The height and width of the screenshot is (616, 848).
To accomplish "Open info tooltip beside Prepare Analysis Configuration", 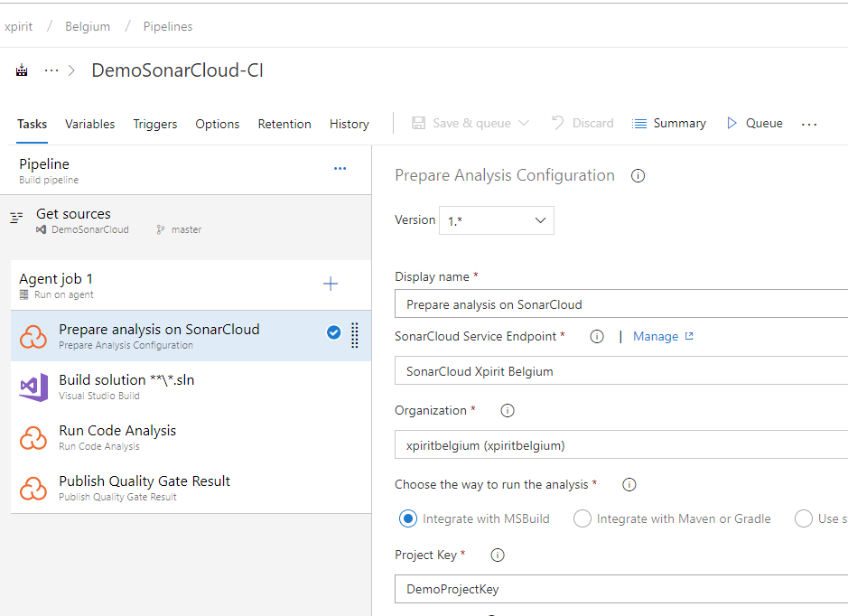I will point(638,175).
